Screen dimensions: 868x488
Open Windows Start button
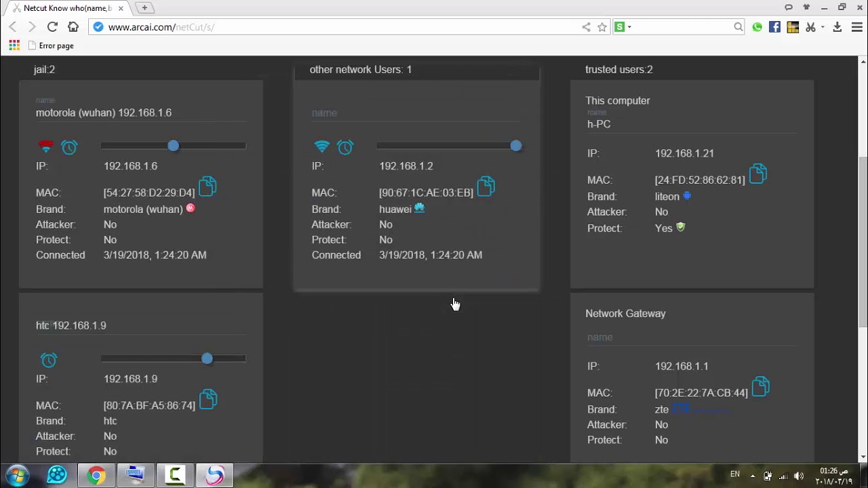[18, 476]
